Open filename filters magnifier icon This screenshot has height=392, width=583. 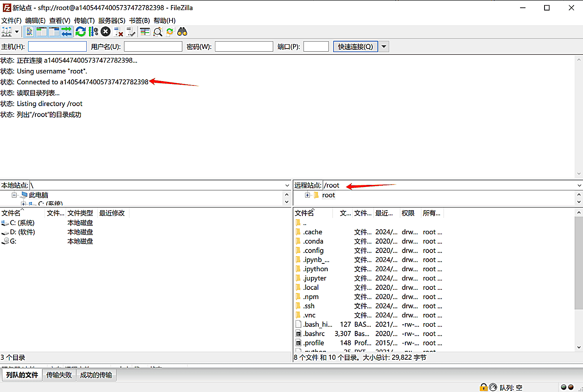click(x=157, y=32)
